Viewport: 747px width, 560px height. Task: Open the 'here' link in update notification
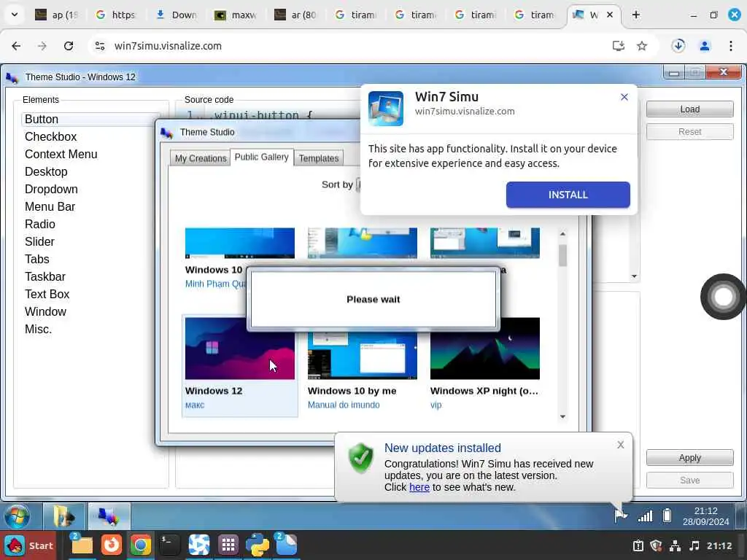point(419,487)
